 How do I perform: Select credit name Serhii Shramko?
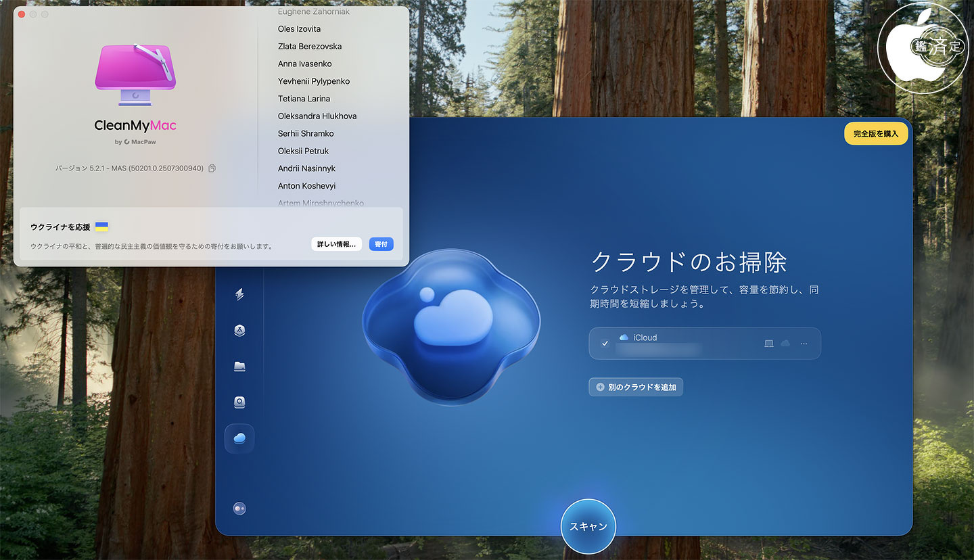tap(306, 134)
